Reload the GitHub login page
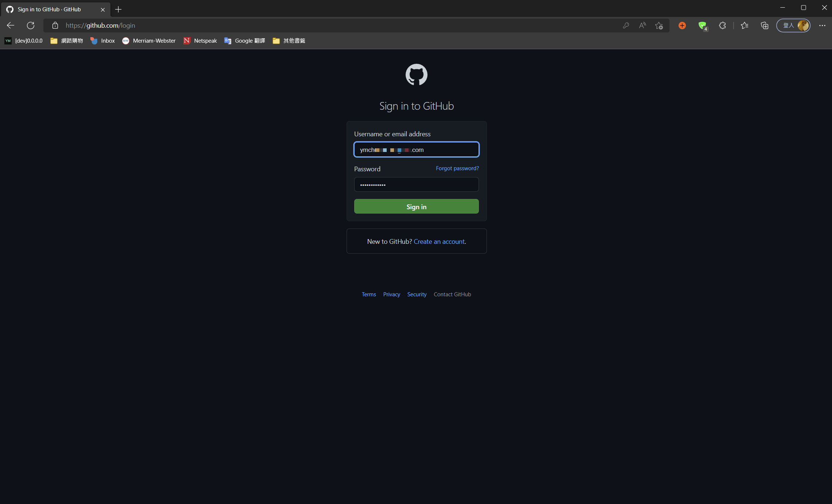 (x=31, y=26)
